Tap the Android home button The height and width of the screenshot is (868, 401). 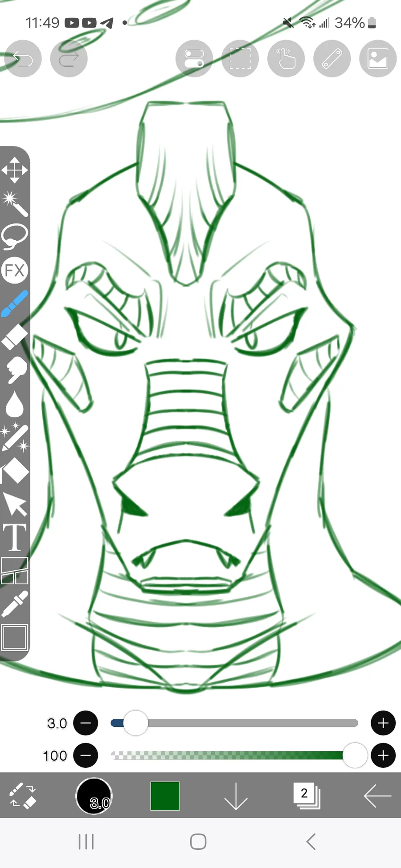(x=198, y=842)
